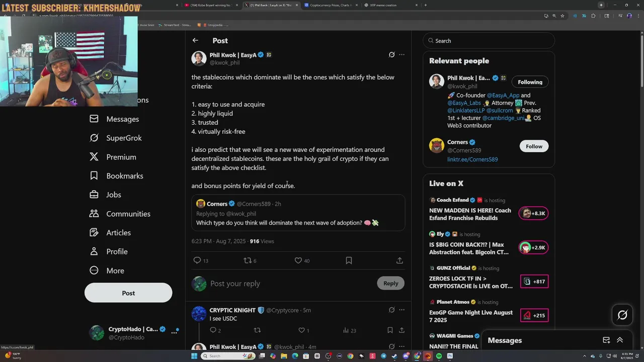Compose new message in Messages drawer
The width and height of the screenshot is (644, 362).
[606, 340]
